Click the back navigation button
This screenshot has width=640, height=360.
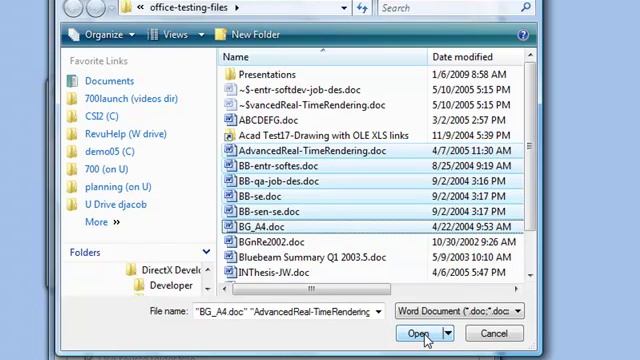[73, 8]
